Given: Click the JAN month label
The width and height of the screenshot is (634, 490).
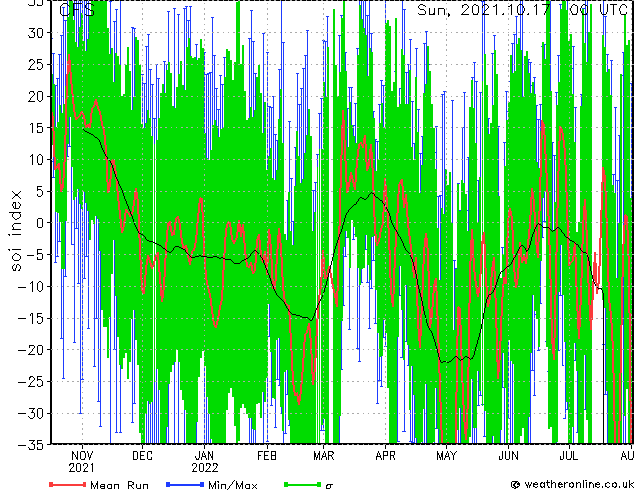Looking at the screenshot, I should pyautogui.click(x=204, y=456).
